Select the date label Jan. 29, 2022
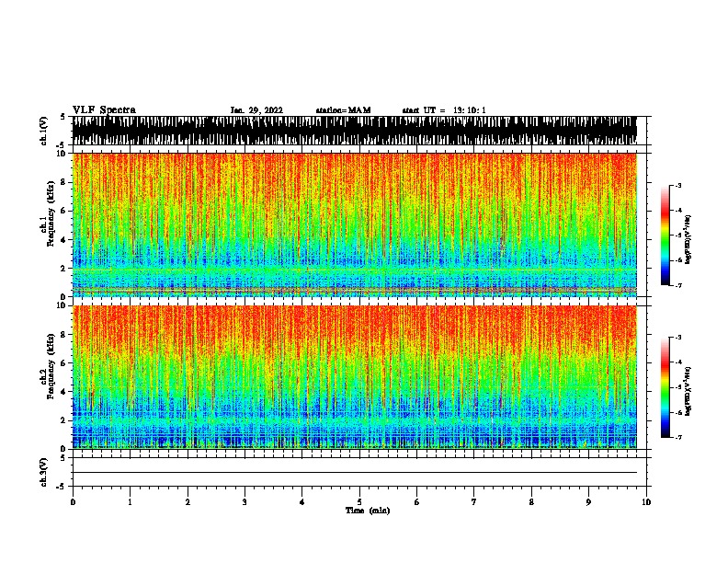This screenshot has height=563, width=728. (x=256, y=110)
